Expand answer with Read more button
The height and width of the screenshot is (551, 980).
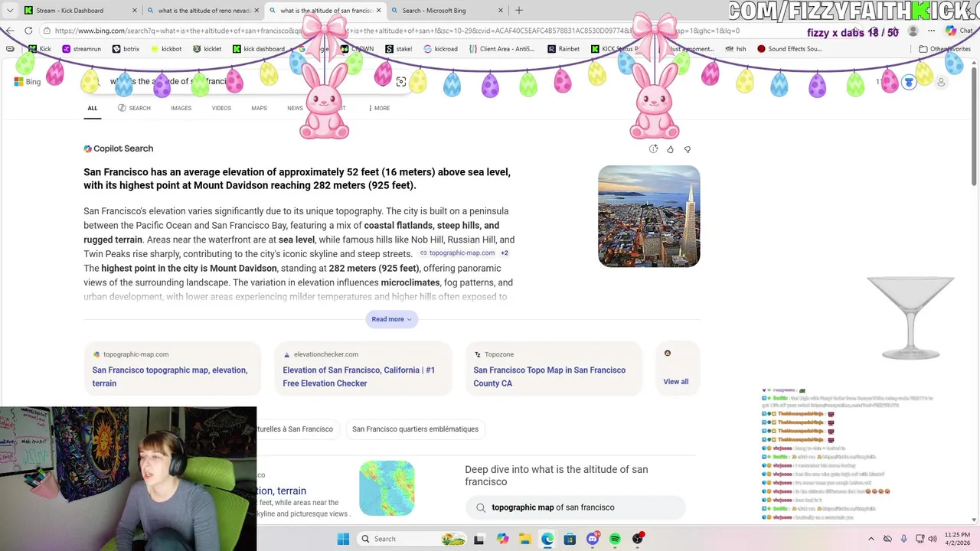pyautogui.click(x=391, y=319)
